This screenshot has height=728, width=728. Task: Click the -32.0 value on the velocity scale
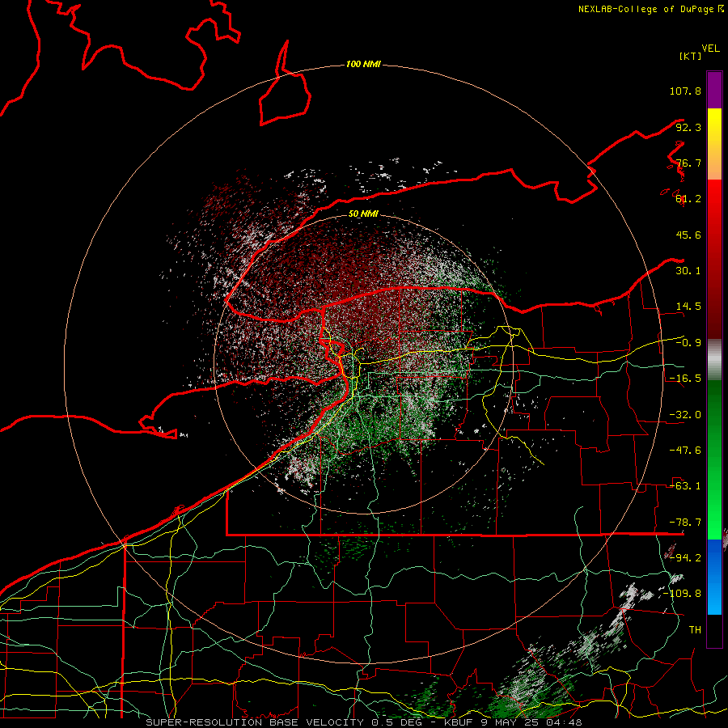685,415
